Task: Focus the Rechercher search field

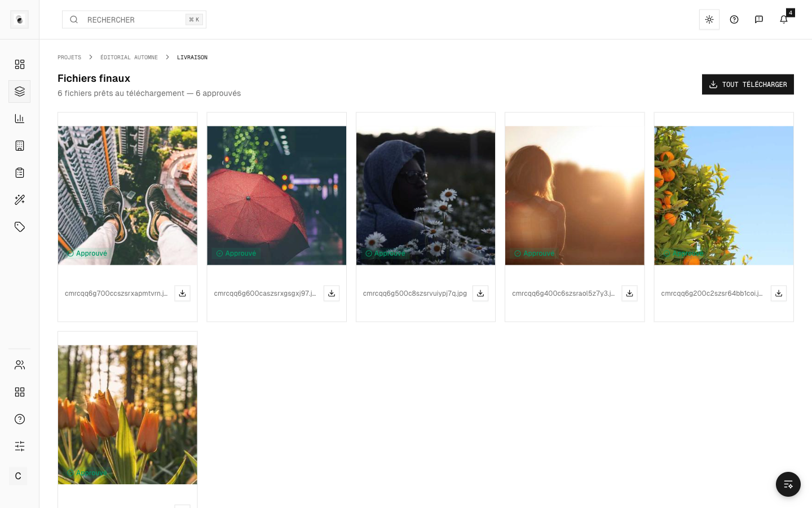Action: [134, 20]
